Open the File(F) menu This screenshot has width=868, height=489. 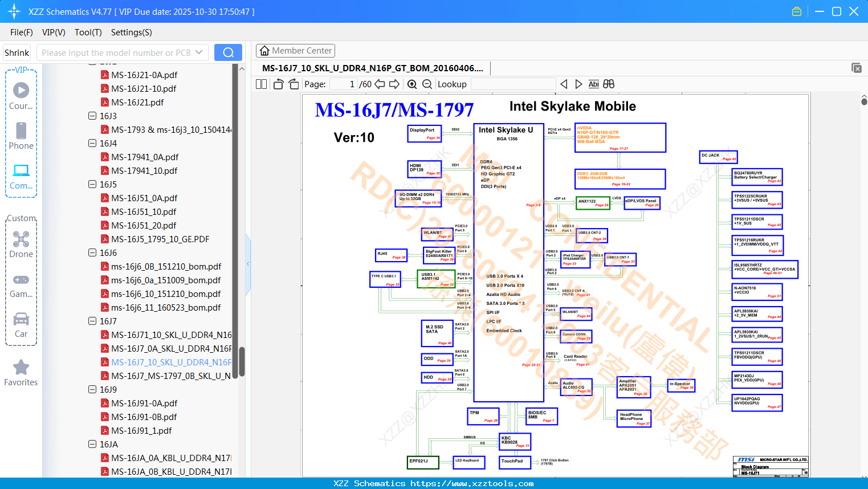click(x=22, y=32)
